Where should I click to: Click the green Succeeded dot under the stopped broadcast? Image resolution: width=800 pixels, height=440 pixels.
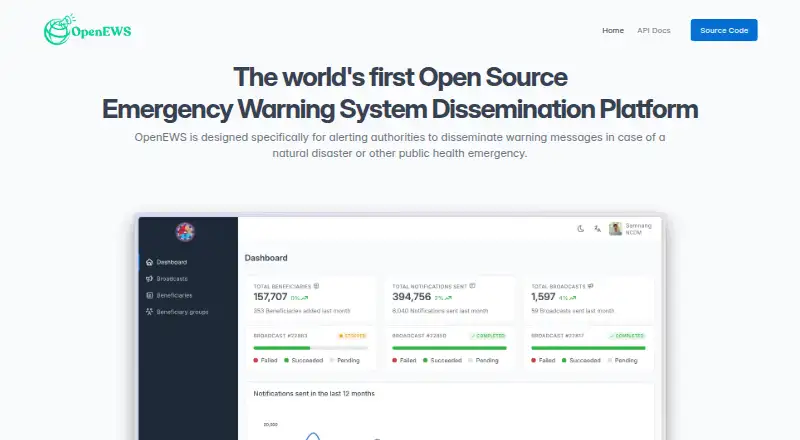286,360
